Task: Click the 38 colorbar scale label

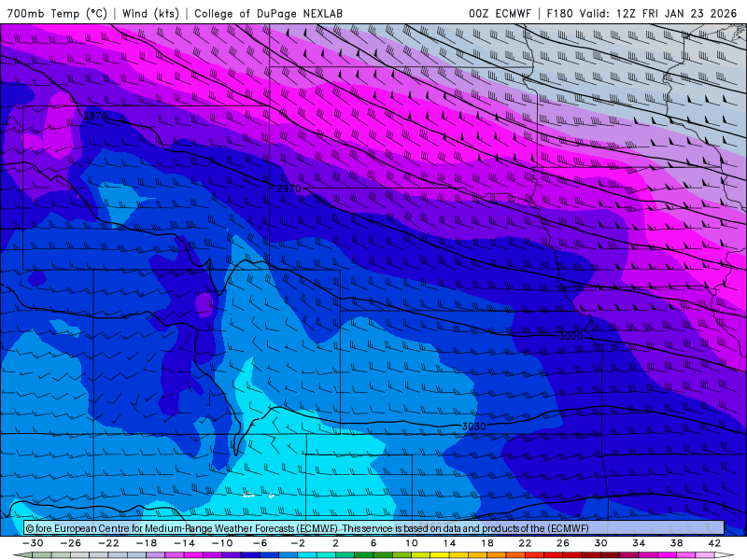Action: click(676, 543)
